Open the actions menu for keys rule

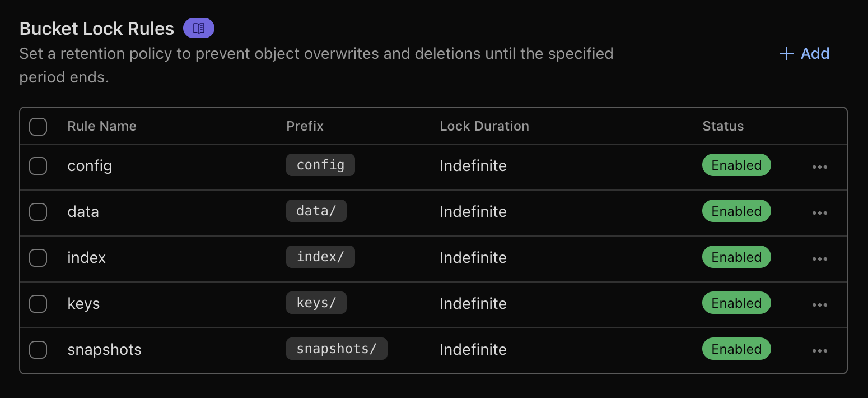[x=820, y=304]
